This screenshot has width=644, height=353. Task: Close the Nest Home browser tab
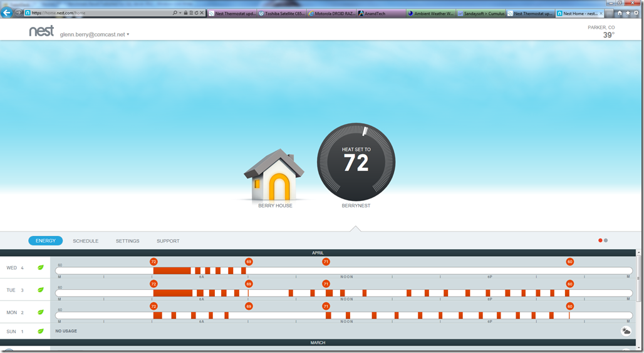[601, 14]
